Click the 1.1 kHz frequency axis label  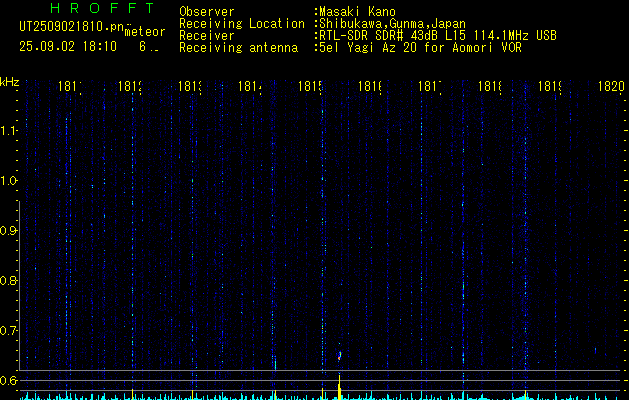tap(8, 130)
